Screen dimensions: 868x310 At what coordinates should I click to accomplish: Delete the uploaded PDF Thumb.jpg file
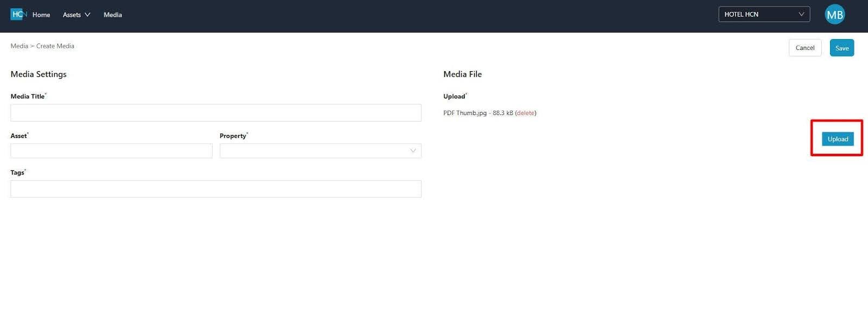(525, 113)
